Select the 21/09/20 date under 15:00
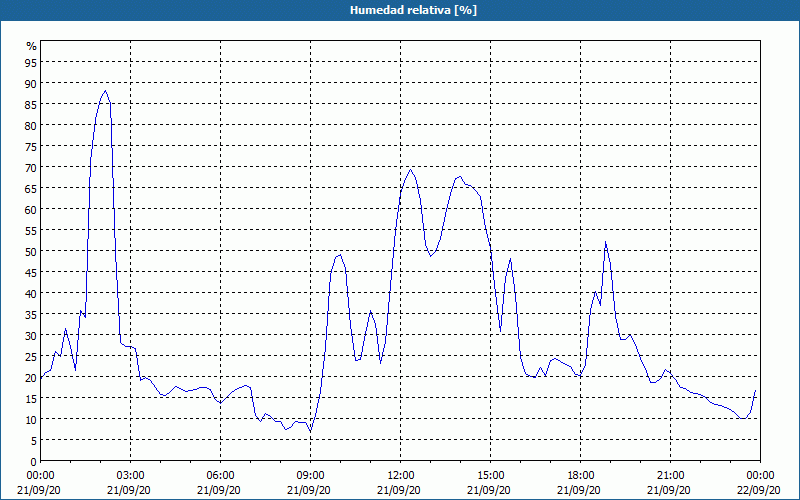800x500 pixels. (x=489, y=490)
